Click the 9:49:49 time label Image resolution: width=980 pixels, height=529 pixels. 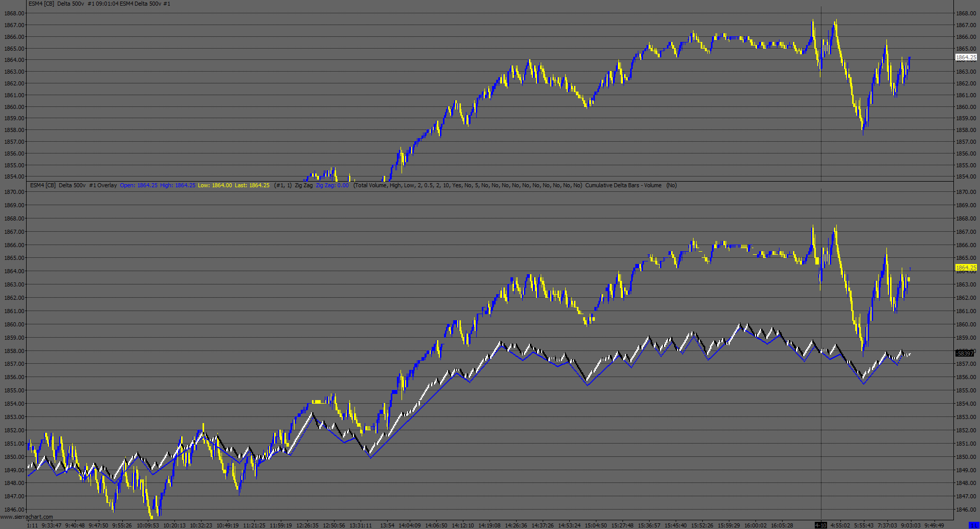tap(934, 525)
